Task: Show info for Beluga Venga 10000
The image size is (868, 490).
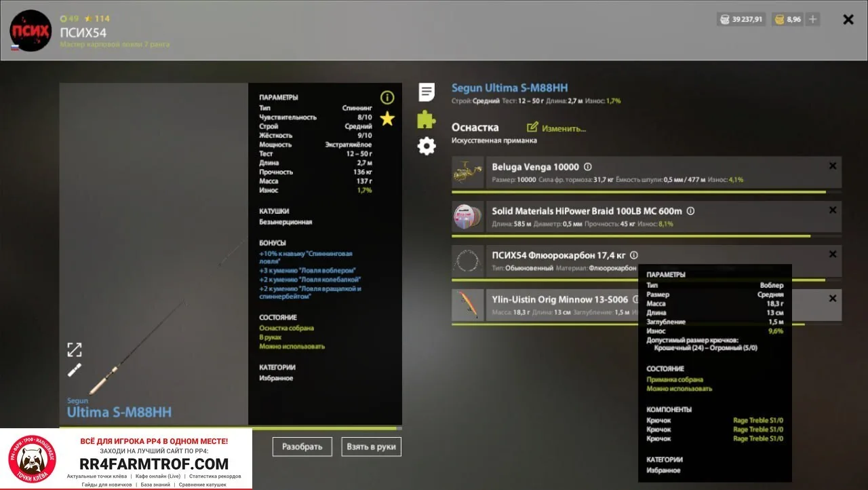Action: click(588, 167)
